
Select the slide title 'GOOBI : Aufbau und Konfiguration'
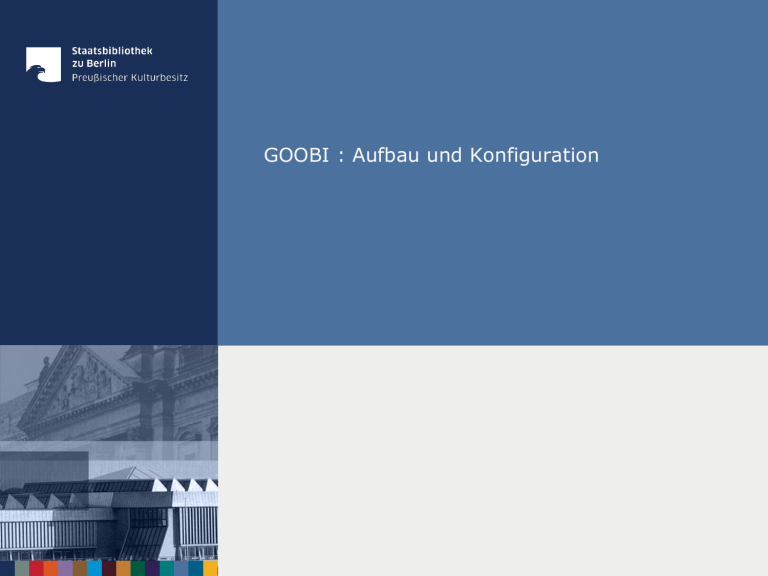point(431,155)
